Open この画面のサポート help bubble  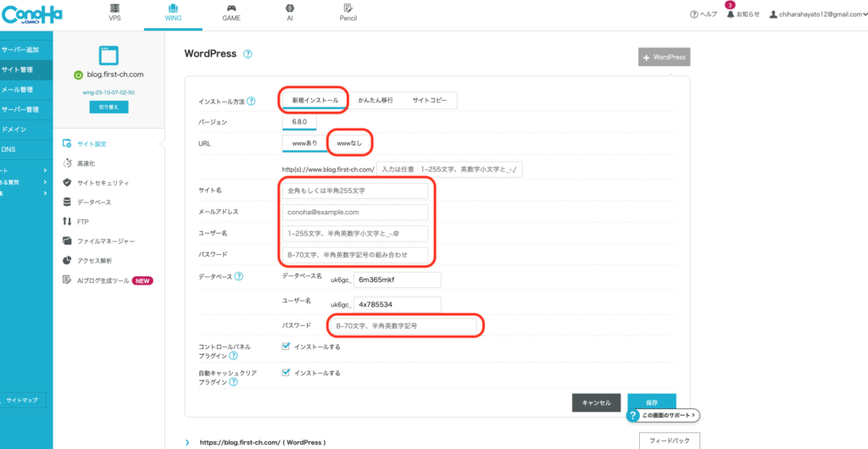tap(664, 415)
